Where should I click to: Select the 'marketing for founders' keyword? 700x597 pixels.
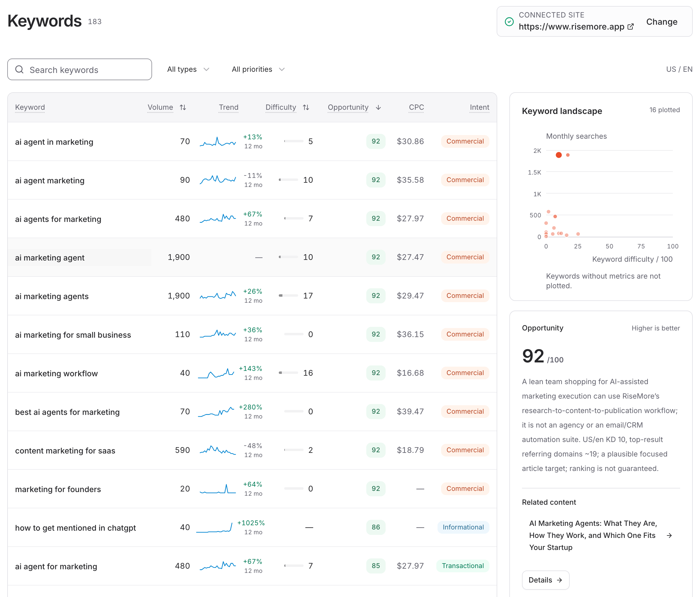pos(58,489)
